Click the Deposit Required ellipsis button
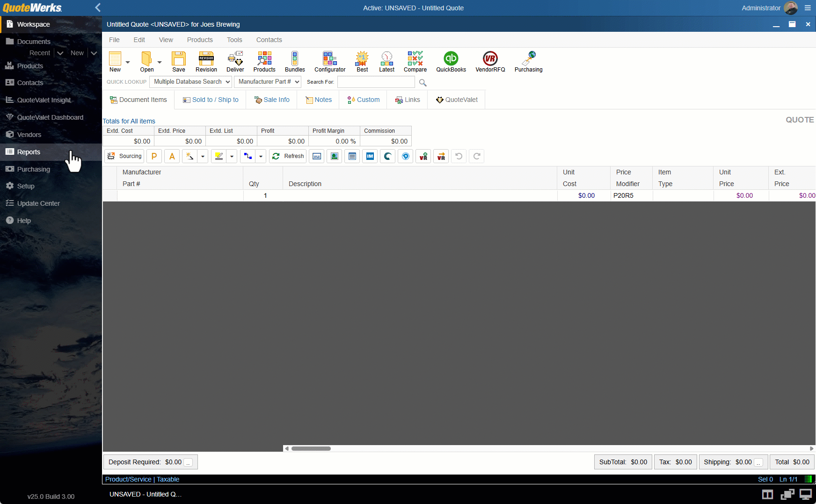Image resolution: width=816 pixels, height=504 pixels. point(189,462)
